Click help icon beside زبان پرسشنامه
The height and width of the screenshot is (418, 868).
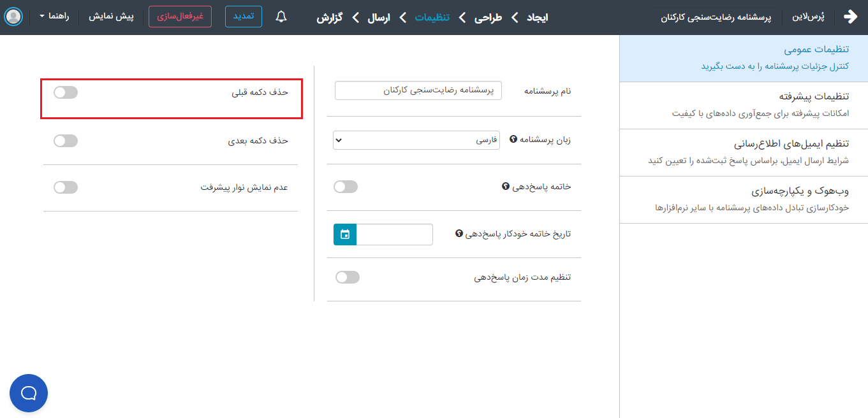click(513, 140)
